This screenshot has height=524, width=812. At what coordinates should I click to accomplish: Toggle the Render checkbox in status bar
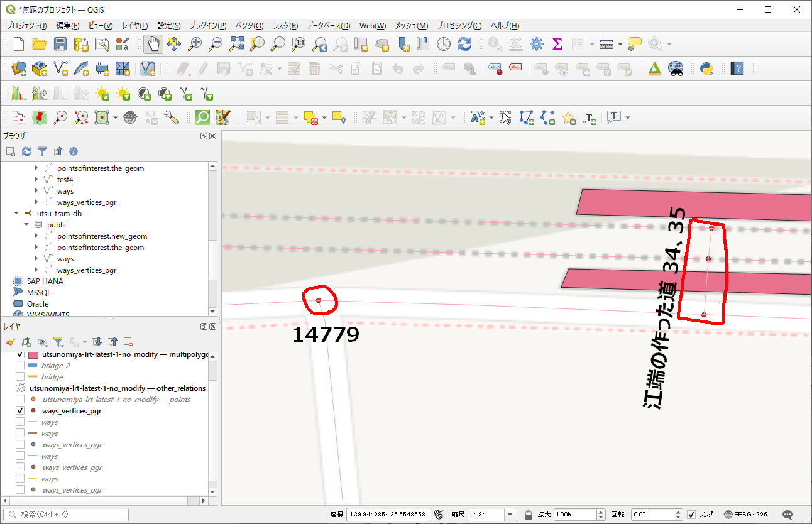pyautogui.click(x=691, y=514)
